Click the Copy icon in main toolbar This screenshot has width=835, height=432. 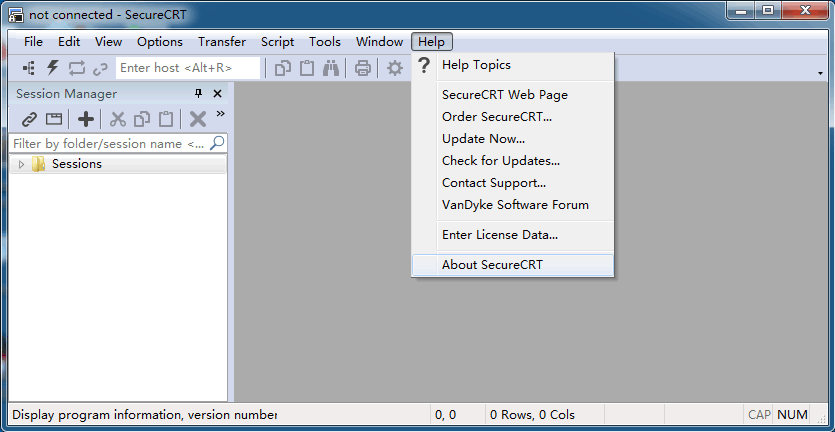[283, 68]
